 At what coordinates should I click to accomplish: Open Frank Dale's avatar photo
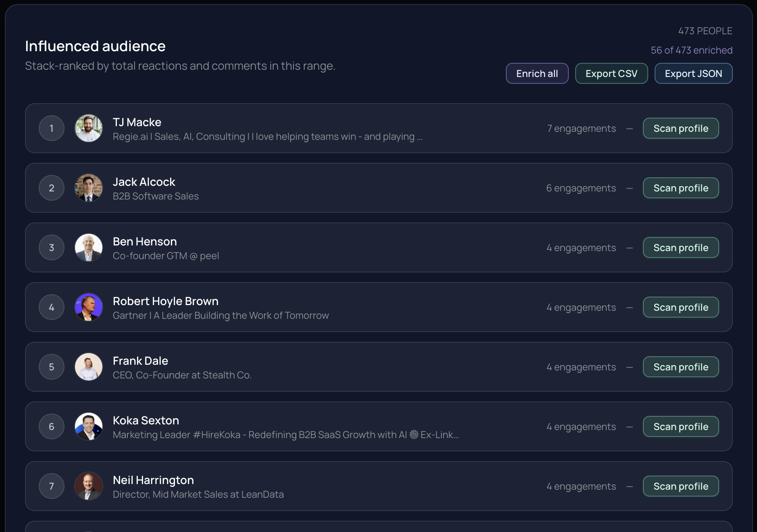tap(89, 367)
